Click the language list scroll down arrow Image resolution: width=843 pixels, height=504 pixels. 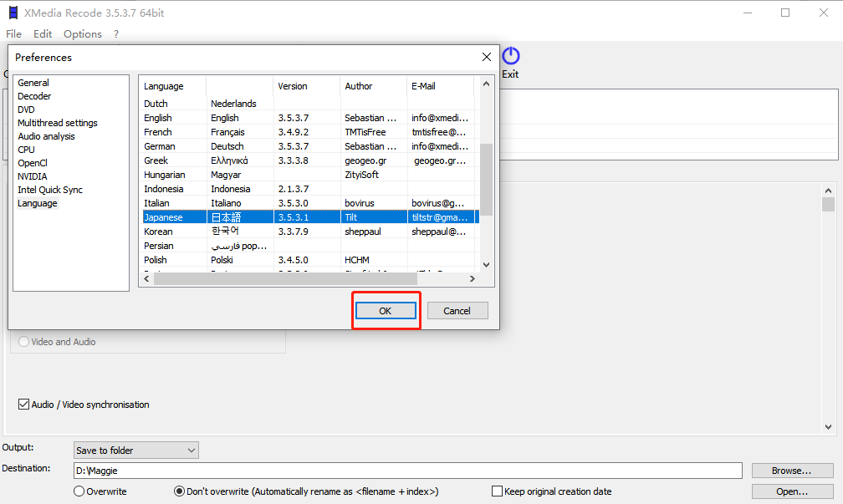point(486,264)
